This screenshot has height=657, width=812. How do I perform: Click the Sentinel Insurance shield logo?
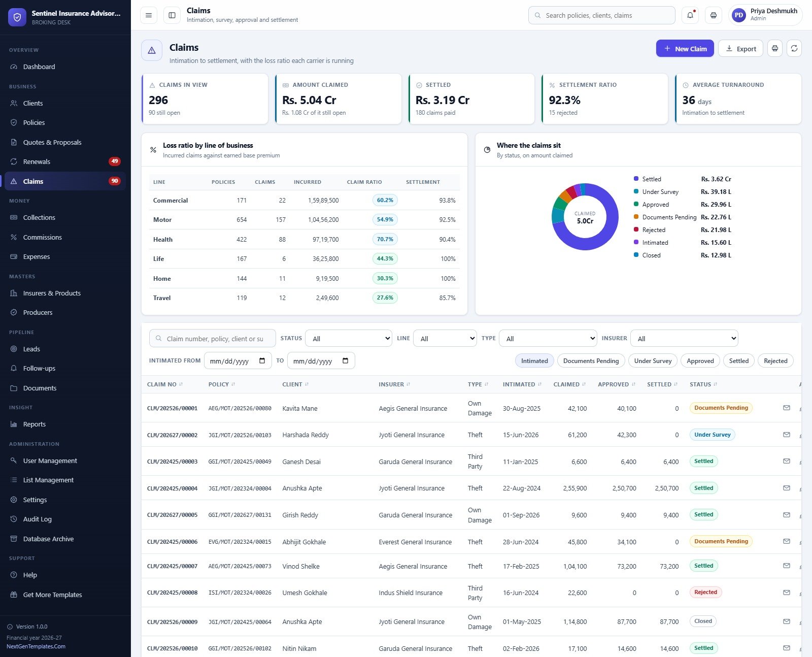17,17
